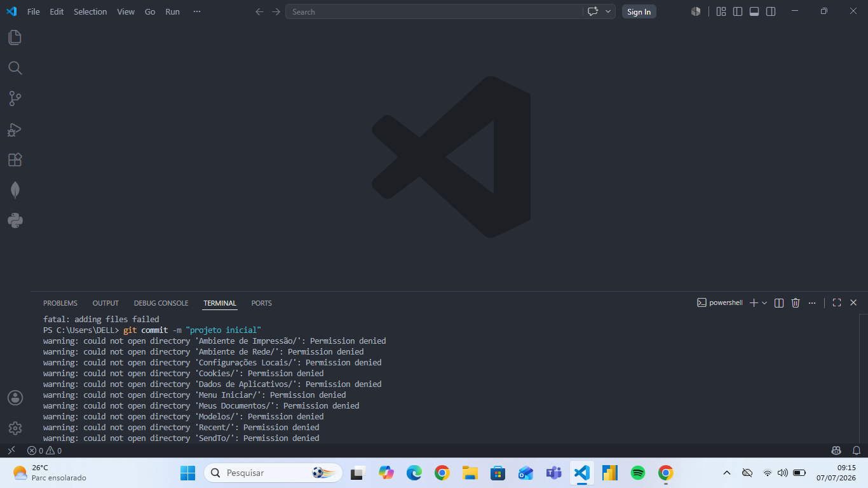868x488 pixels.
Task: Open the MongoDB leaf icon view
Action: click(15, 190)
